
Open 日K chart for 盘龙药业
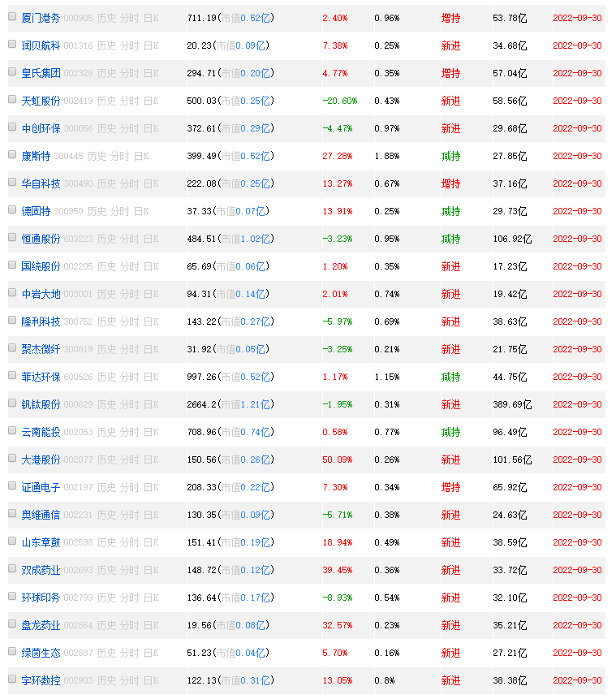[151, 626]
